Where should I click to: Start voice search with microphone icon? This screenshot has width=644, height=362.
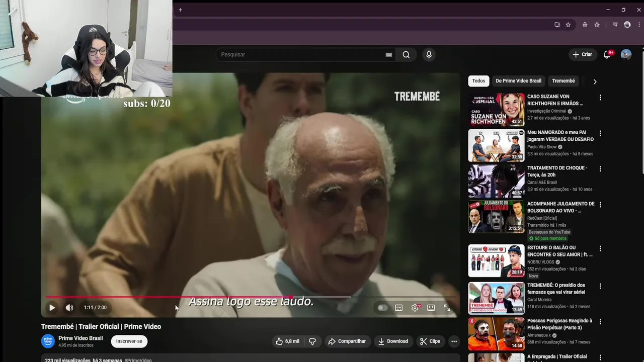click(429, 54)
